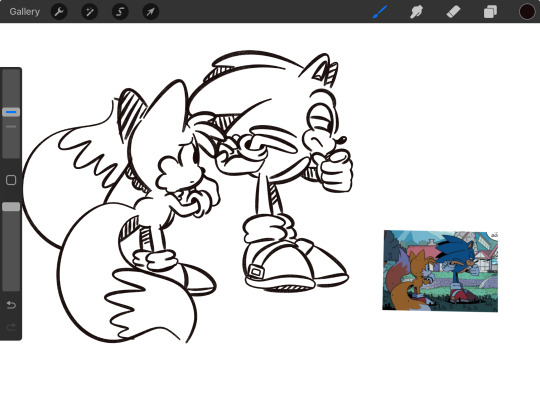Viewport: 540px width, 405px height.
Task: Click the color reference image on canvas
Action: (440, 271)
